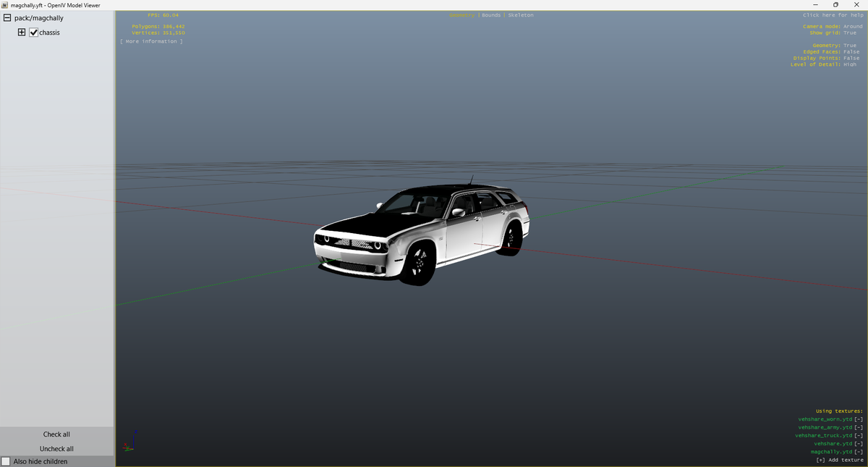868x467 pixels.
Task: Click the vehshare_truck.ytd texture name
Action: pos(823,435)
